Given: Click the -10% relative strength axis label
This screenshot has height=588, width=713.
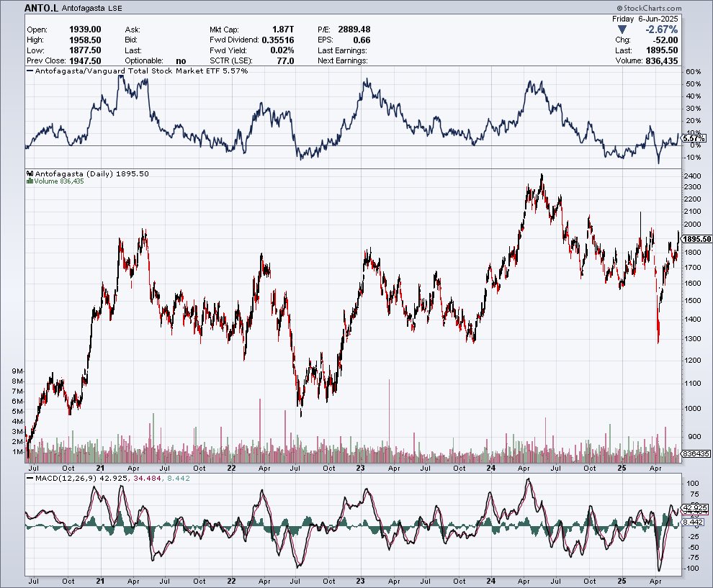Looking at the screenshot, I should 693,158.
